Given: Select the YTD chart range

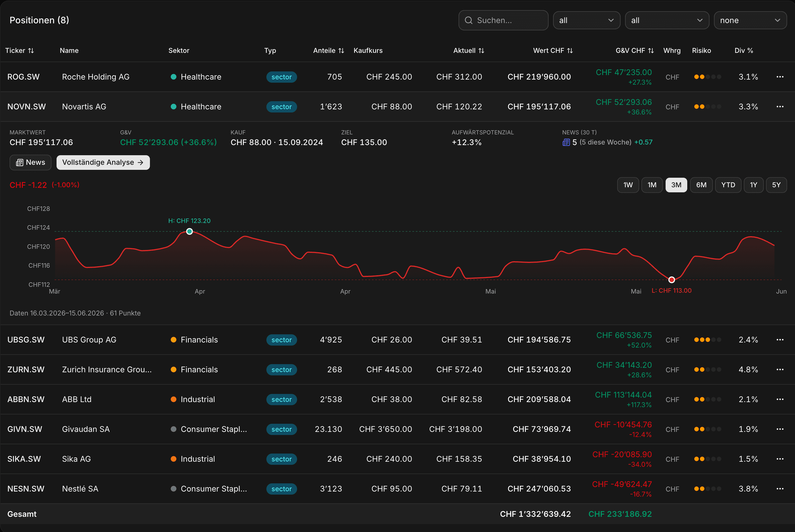Looking at the screenshot, I should point(728,185).
